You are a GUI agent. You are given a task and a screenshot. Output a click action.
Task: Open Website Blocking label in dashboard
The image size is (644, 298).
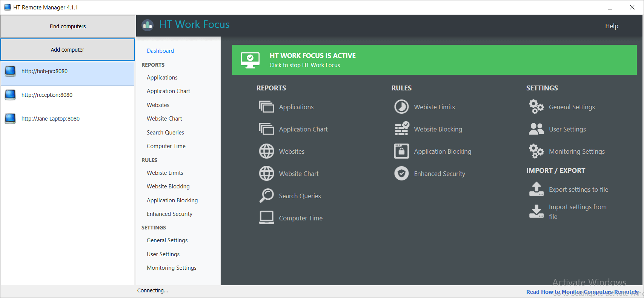pos(438,129)
